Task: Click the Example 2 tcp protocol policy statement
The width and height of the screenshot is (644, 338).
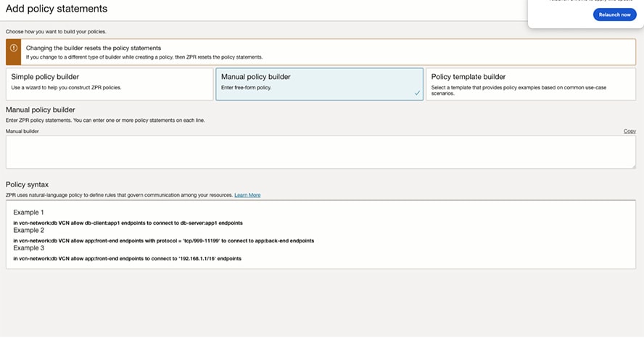Action: point(163,240)
